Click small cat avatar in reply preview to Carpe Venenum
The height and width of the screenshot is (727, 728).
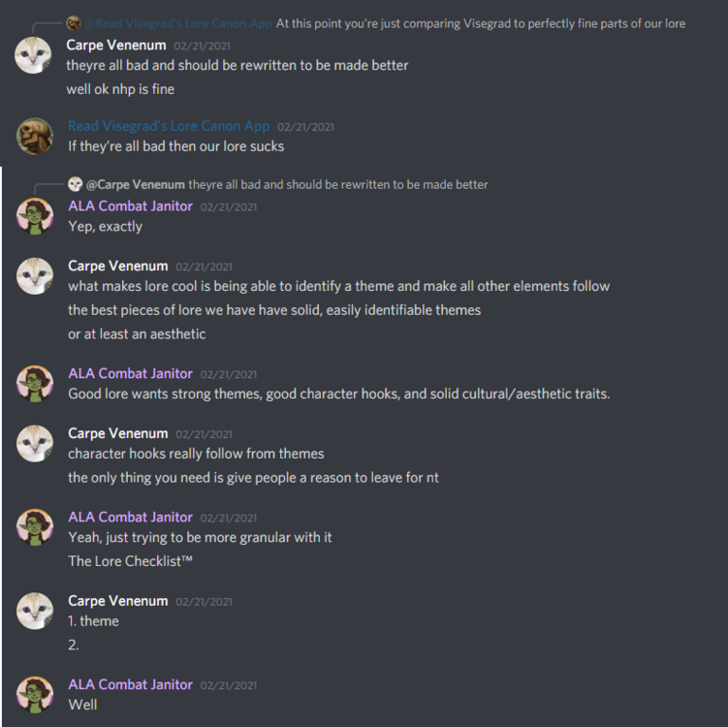(x=75, y=184)
